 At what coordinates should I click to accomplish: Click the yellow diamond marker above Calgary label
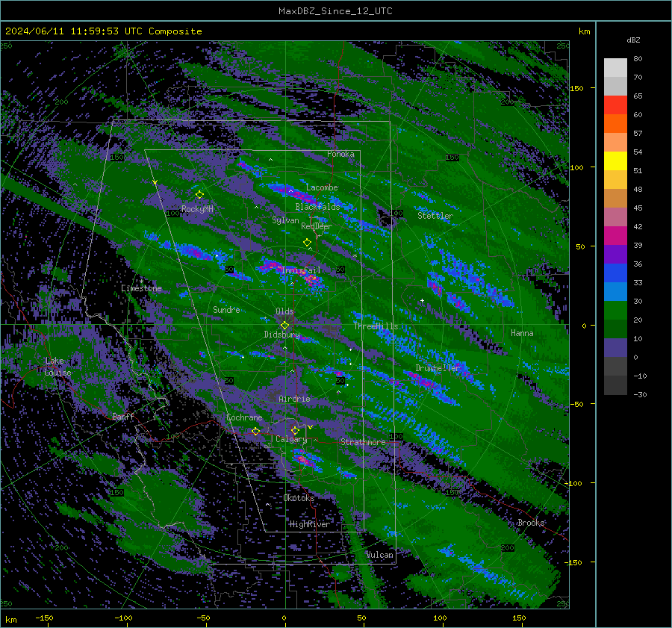point(295,430)
